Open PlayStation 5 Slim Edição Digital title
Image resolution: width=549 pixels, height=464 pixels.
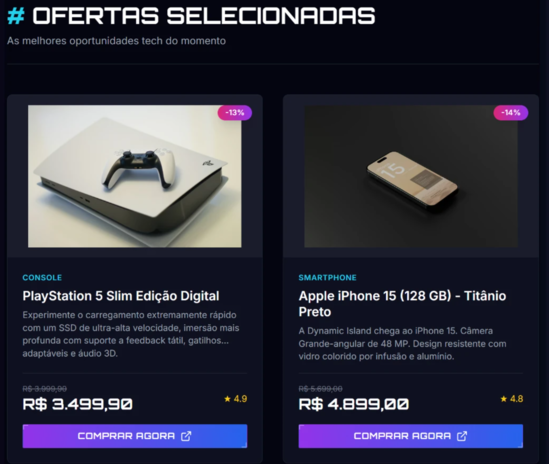click(x=121, y=296)
